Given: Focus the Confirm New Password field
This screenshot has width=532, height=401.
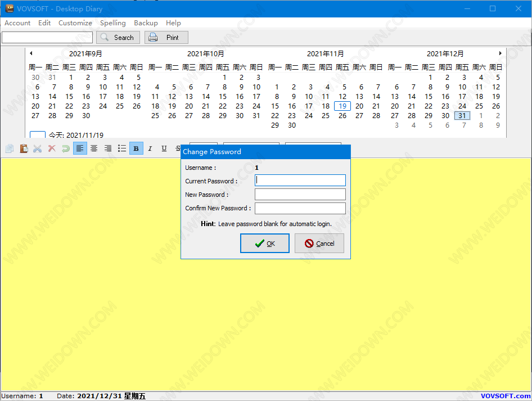Looking at the screenshot, I should click(300, 208).
